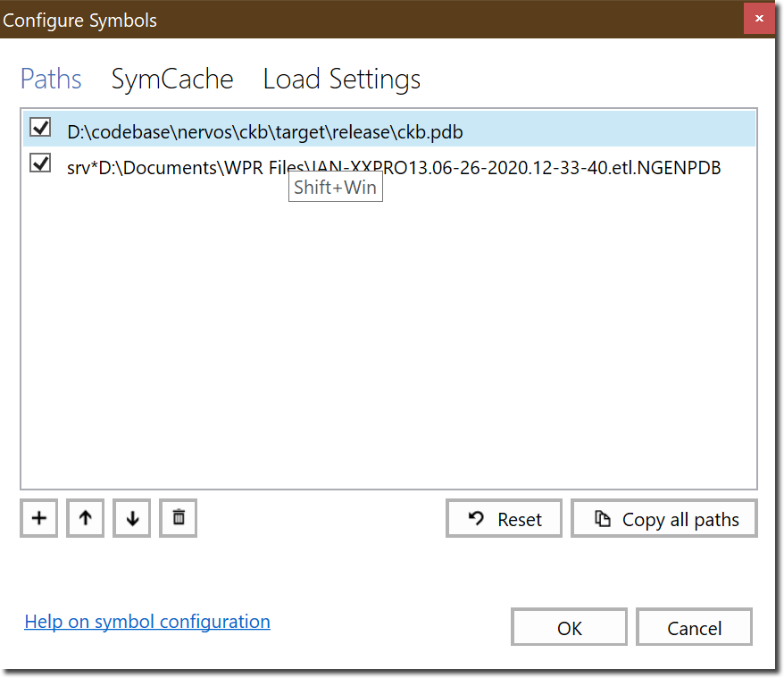Viewport: 784px width, 678px height.
Task: Switch to the SymCache tab
Action: [x=171, y=80]
